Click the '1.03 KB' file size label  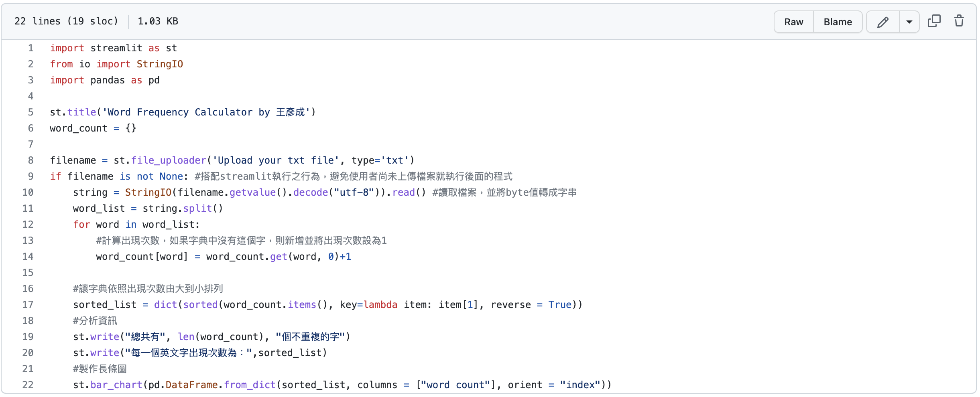157,21
